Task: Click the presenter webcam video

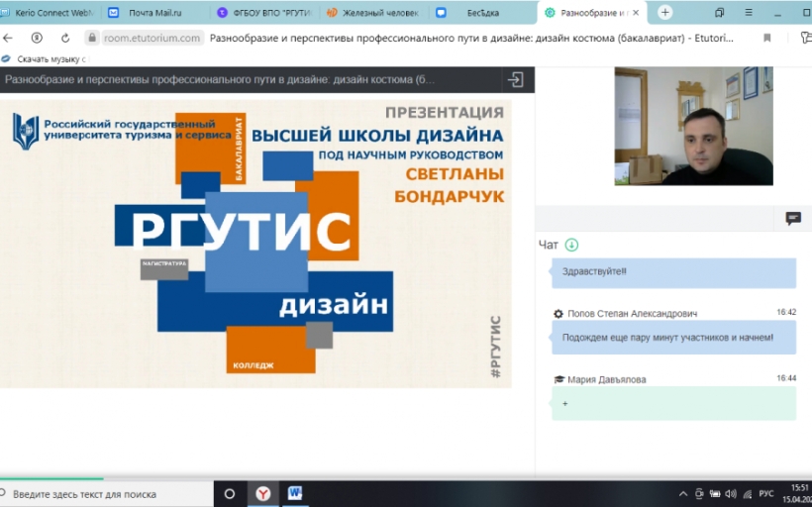Action: pos(693,126)
